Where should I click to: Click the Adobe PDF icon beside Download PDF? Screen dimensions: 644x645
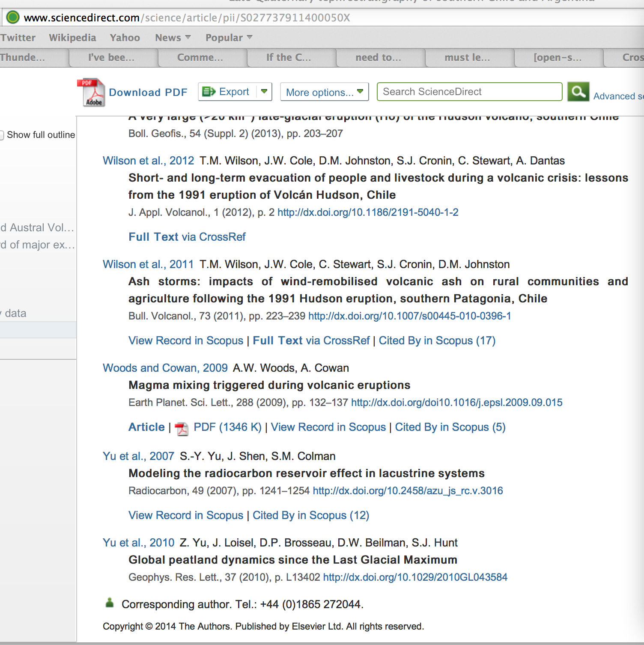click(x=91, y=92)
